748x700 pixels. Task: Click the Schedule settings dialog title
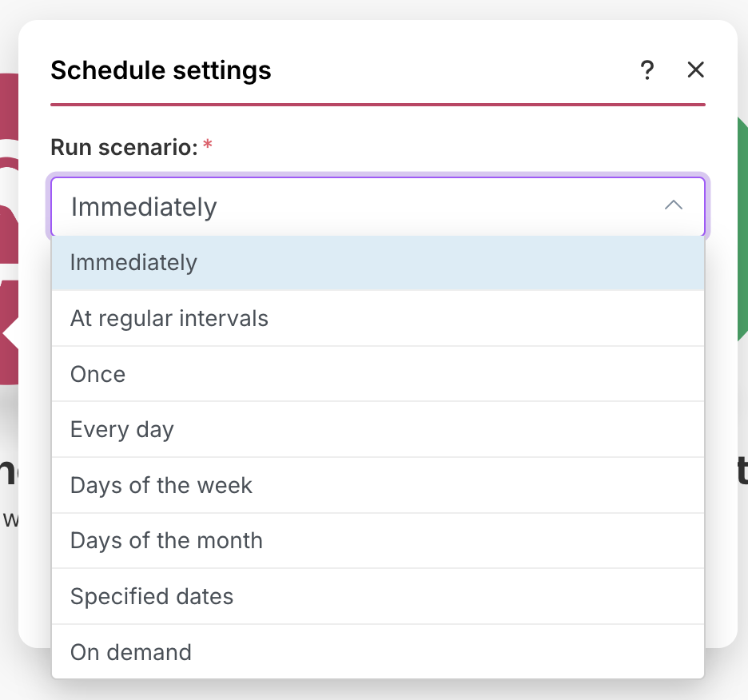pos(161,70)
